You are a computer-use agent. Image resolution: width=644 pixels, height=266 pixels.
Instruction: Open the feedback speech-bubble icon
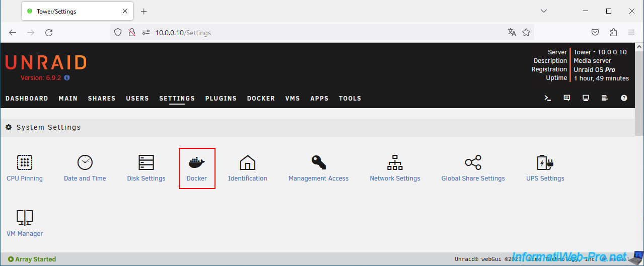[x=567, y=98]
